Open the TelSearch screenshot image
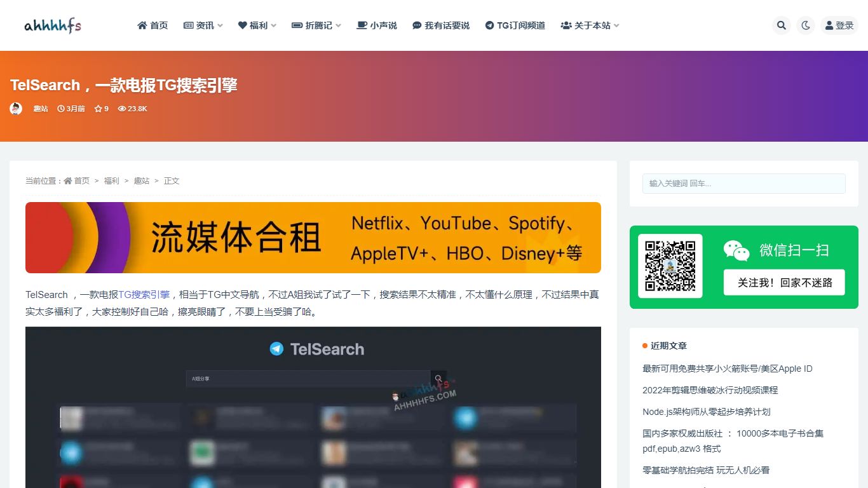Viewport: 868px width, 488px height. [x=313, y=407]
